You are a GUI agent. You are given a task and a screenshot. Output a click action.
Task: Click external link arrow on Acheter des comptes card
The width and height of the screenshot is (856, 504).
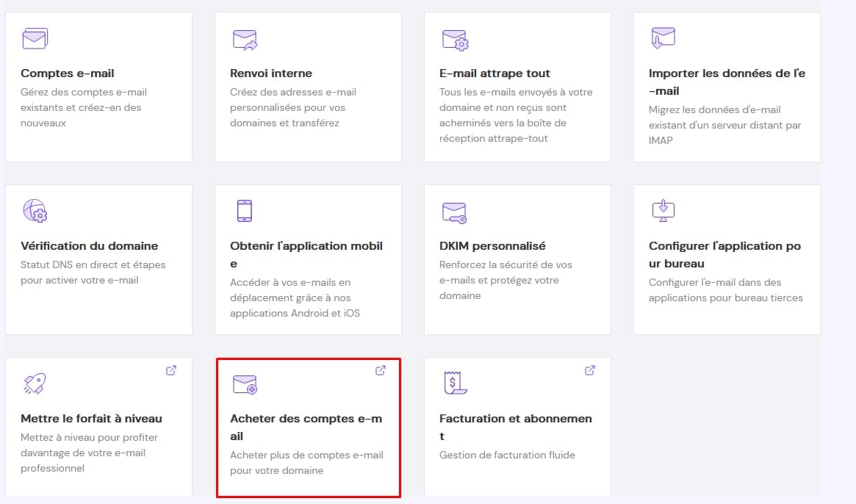[x=381, y=370]
